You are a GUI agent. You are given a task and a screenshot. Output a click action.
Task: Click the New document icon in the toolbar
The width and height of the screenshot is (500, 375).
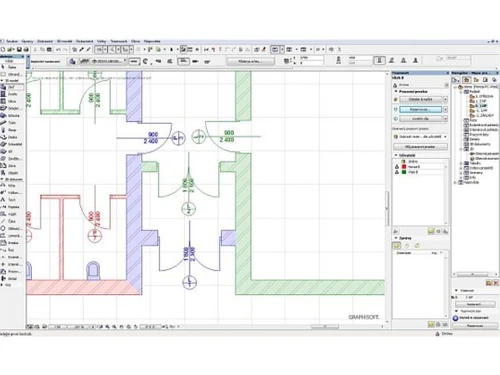(3, 49)
